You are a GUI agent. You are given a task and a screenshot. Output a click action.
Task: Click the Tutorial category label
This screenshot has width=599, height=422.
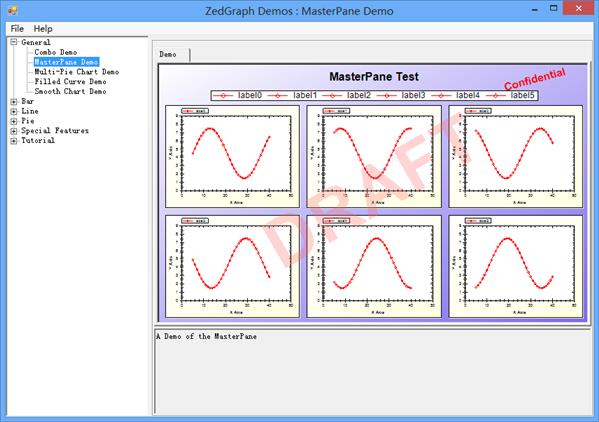pyautogui.click(x=38, y=141)
